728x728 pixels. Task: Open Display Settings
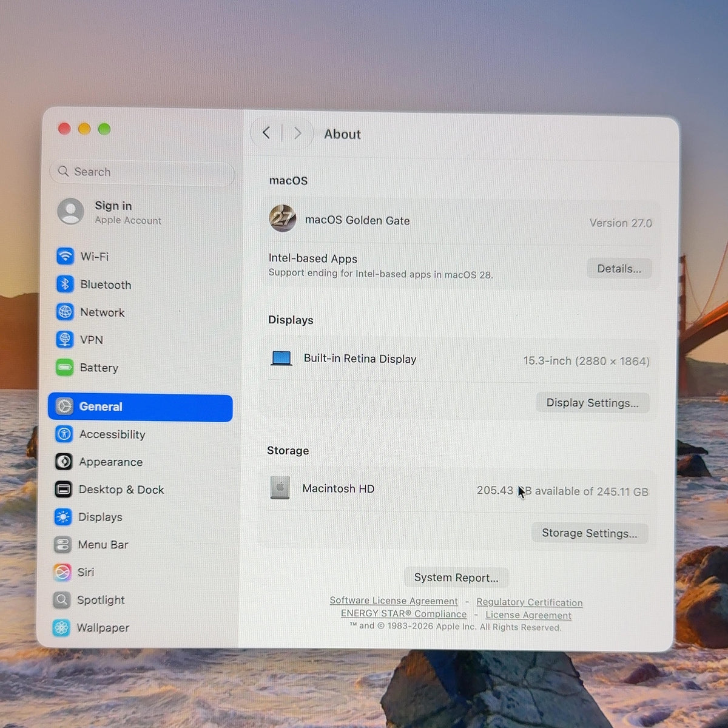(x=592, y=403)
